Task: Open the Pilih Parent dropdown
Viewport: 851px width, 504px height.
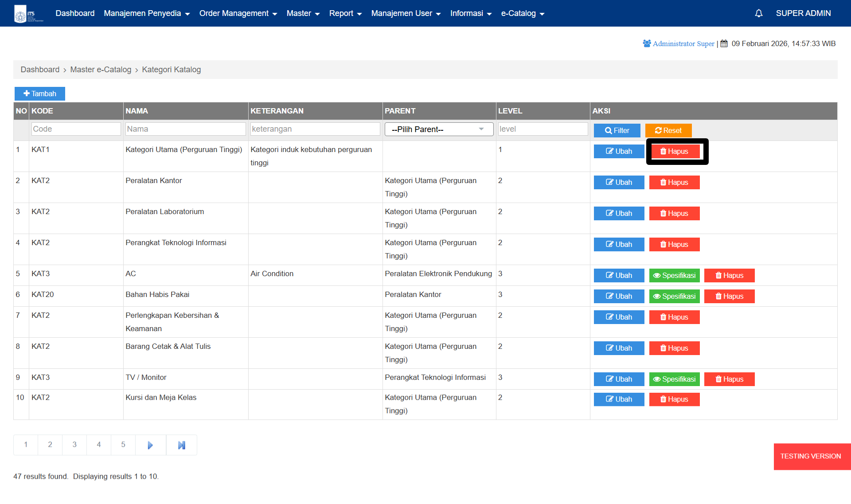Action: point(438,129)
